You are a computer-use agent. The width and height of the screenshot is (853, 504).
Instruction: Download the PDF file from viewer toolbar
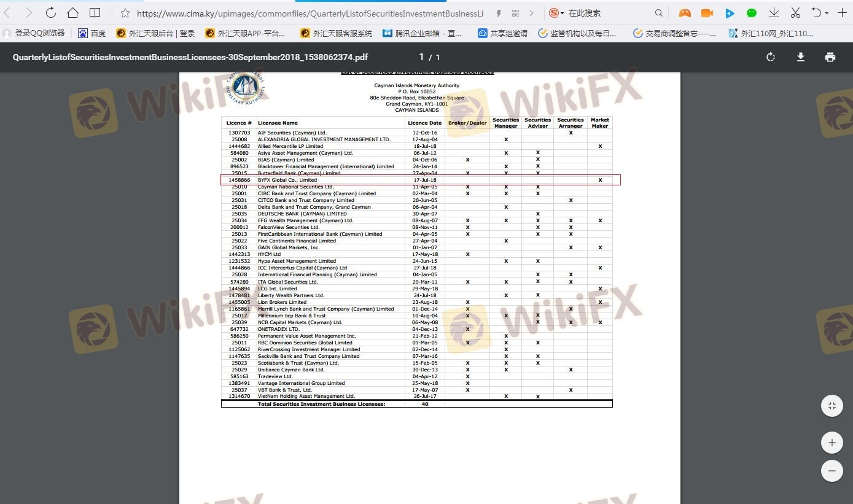(x=800, y=57)
